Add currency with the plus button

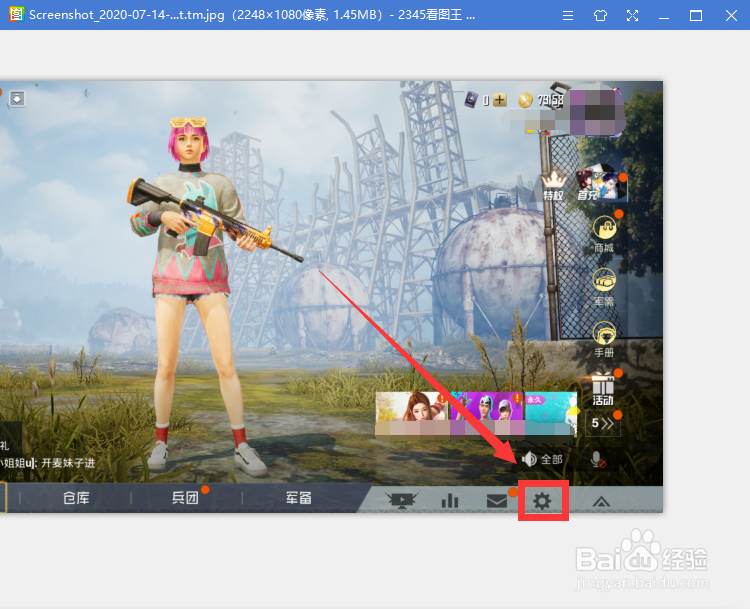[x=499, y=100]
